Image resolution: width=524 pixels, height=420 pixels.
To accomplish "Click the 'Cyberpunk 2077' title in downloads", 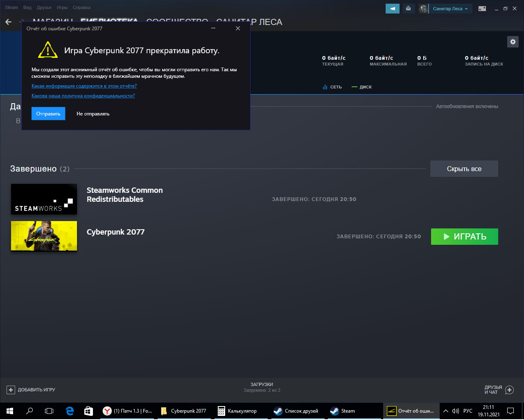I will tap(115, 232).
